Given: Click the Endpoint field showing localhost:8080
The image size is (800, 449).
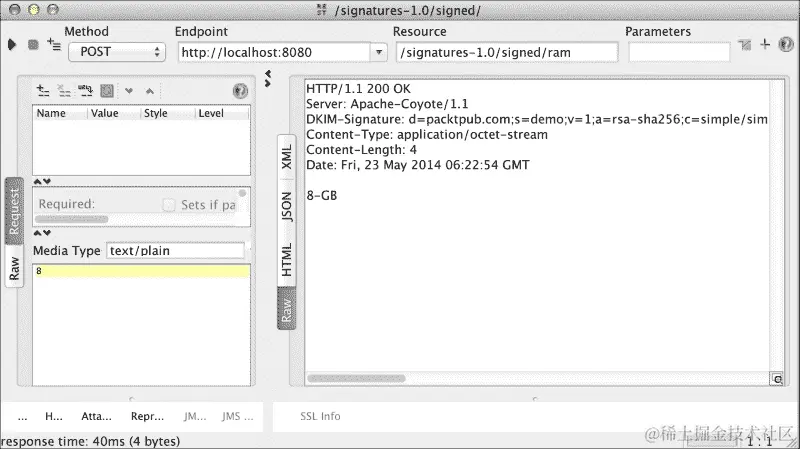Looking at the screenshot, I should point(274,52).
